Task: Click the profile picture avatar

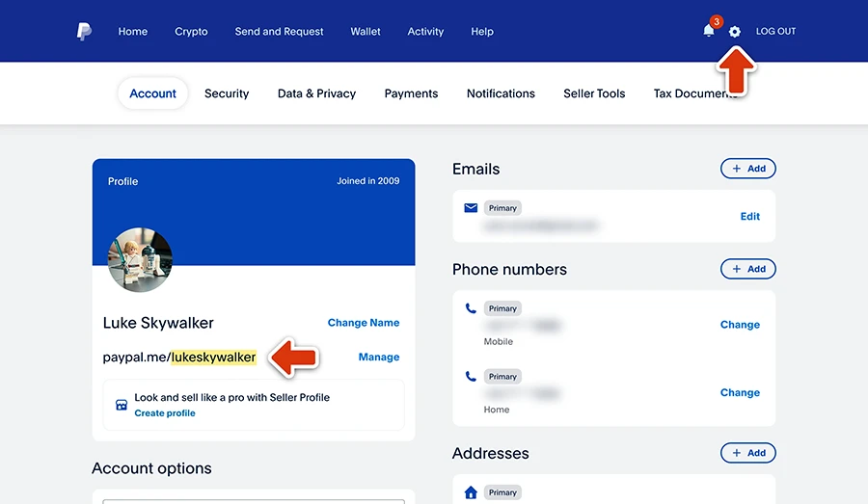Action: pyautogui.click(x=140, y=259)
